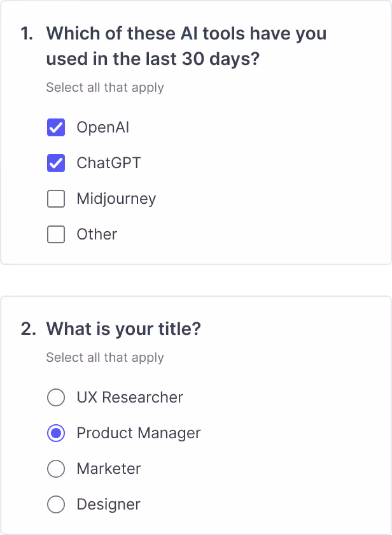Click the Designer label text

(108, 504)
